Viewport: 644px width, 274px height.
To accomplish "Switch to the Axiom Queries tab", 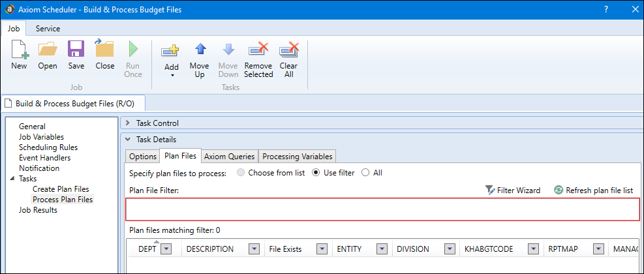I will click(229, 157).
